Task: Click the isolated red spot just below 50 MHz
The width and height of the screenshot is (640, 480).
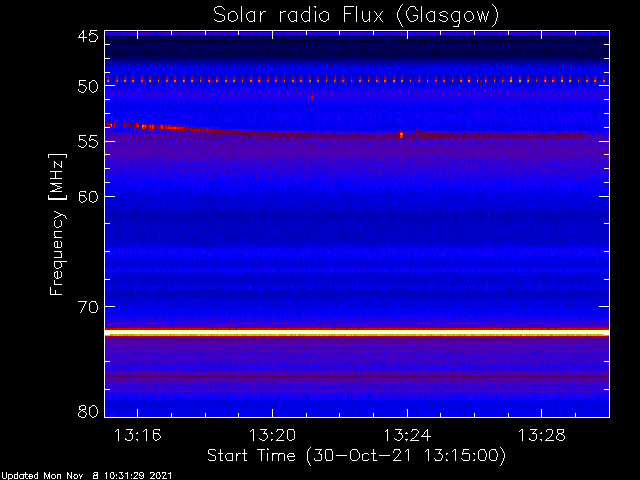Action: coord(312,98)
